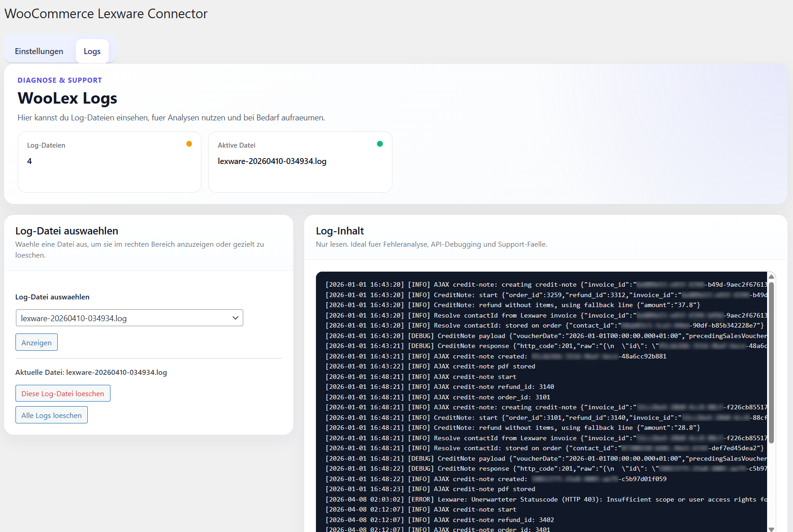Click the log scrollbar up arrow
The height and width of the screenshot is (532, 793).
click(x=771, y=277)
